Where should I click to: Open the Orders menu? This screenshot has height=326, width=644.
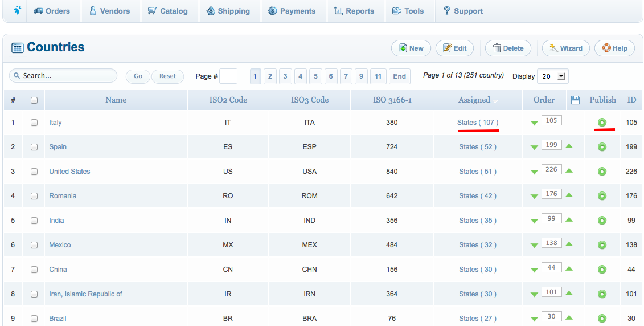52,11
